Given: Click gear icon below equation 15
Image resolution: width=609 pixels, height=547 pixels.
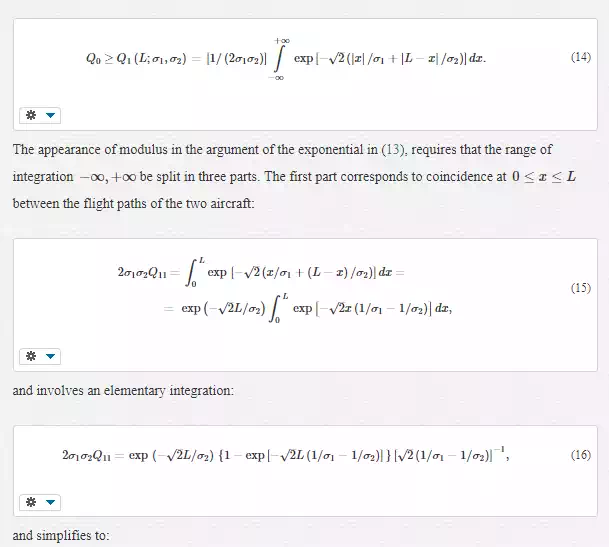Looking at the screenshot, I should [x=30, y=355].
